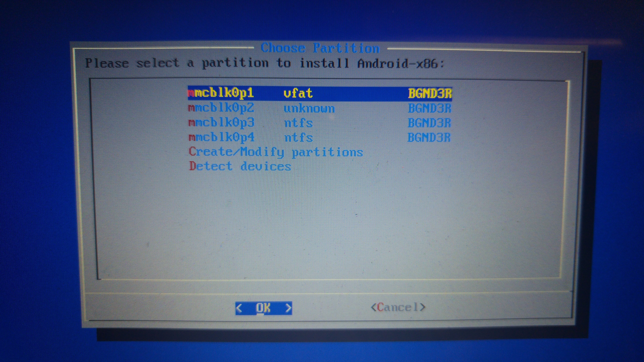
Task: Pick the mmcblk0p3 ntfs partition
Action: 320,123
